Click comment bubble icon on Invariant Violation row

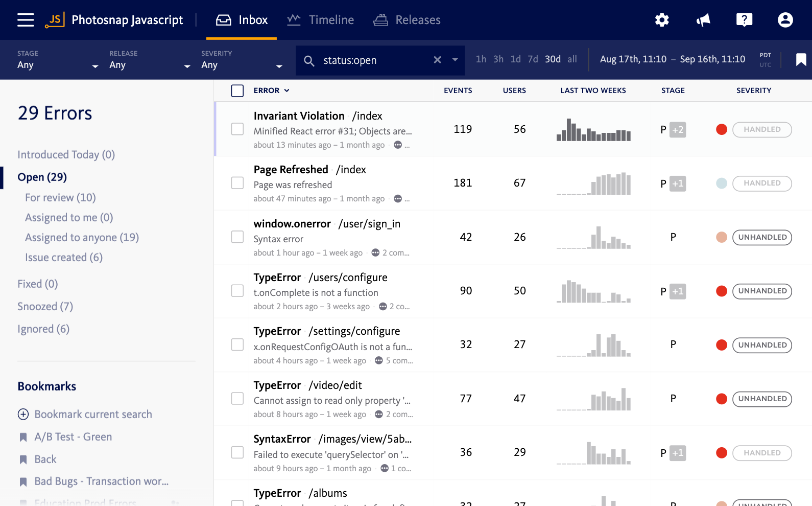coord(398,145)
